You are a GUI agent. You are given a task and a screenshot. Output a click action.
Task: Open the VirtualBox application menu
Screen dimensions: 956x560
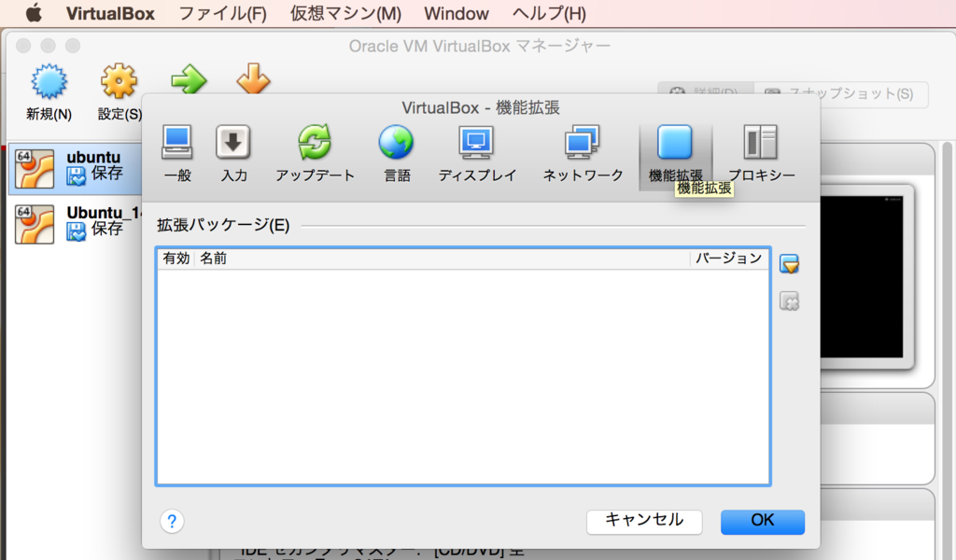pyautogui.click(x=110, y=13)
